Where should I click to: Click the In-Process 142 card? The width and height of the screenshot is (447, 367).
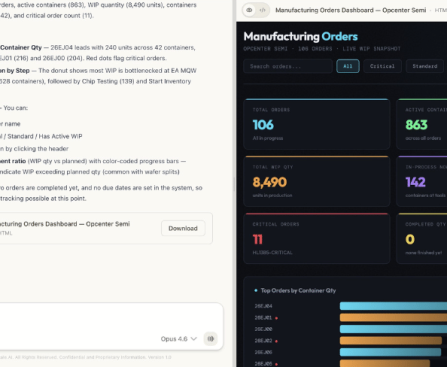coord(422,181)
